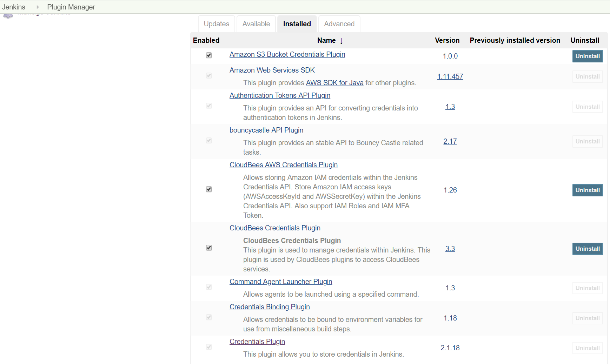Click the breadcrumb arrow after Jenkins
610x364 pixels.
pyautogui.click(x=38, y=7)
